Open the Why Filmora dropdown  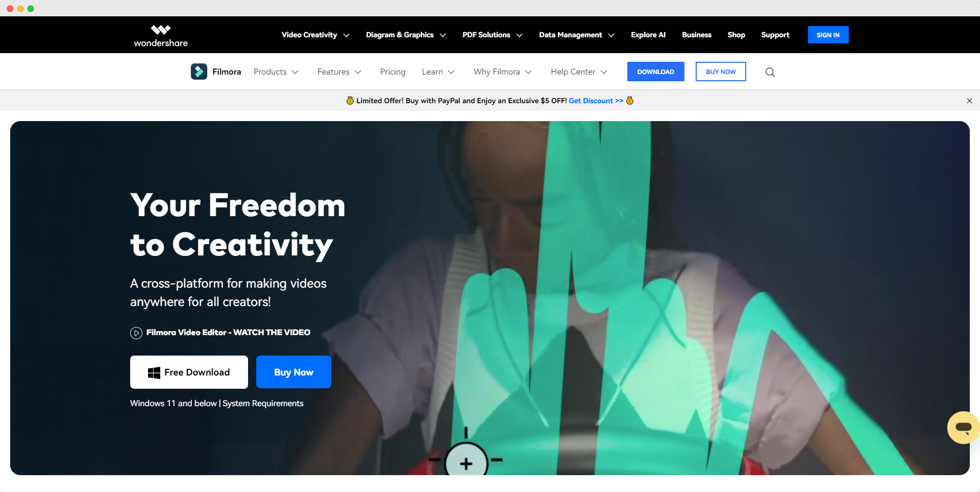pos(503,72)
